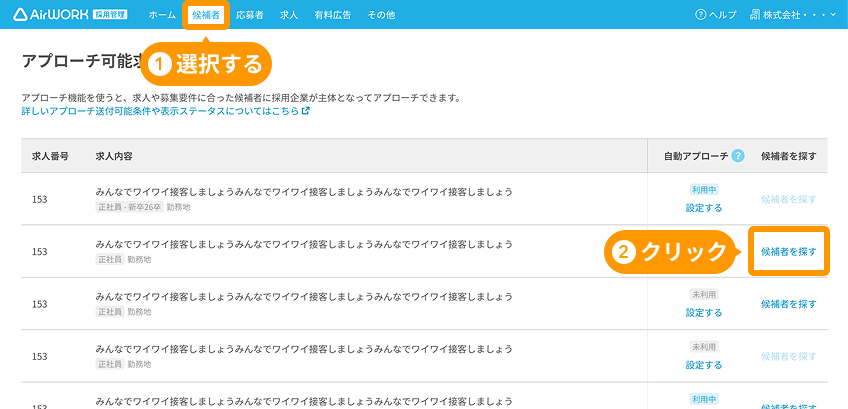Click the AirWORK 採用管理 logo
The image size is (848, 409).
point(70,15)
